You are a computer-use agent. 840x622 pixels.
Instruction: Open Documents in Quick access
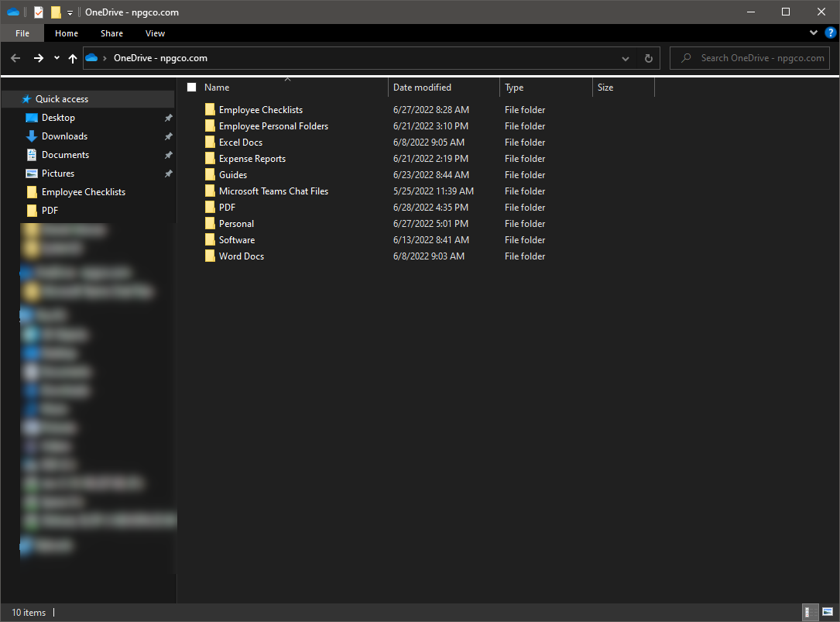65,154
